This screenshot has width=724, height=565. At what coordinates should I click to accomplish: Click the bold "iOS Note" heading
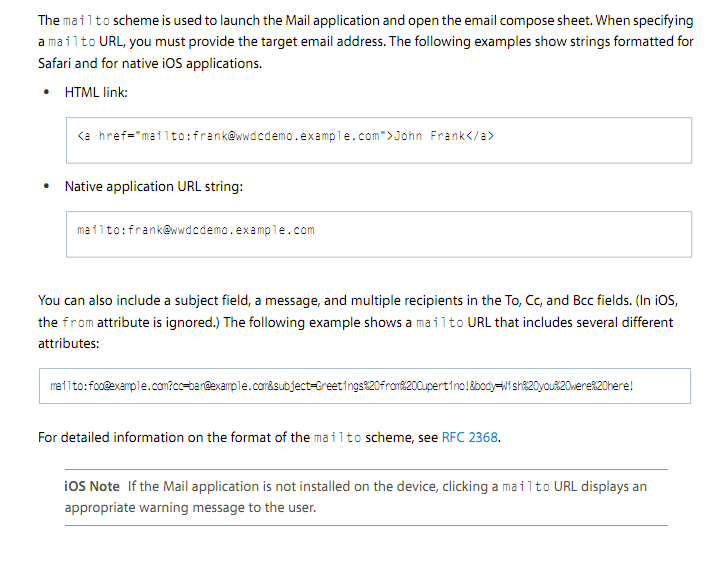tap(92, 487)
